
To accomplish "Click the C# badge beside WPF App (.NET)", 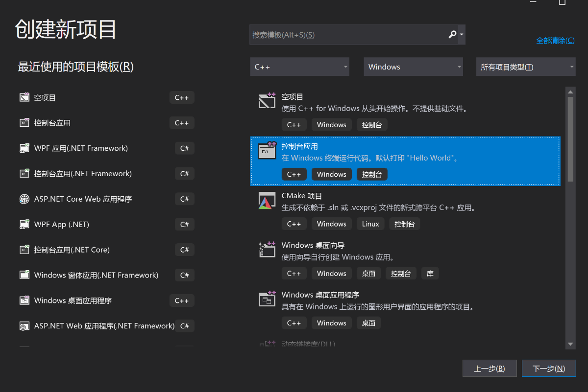I will coord(185,225).
